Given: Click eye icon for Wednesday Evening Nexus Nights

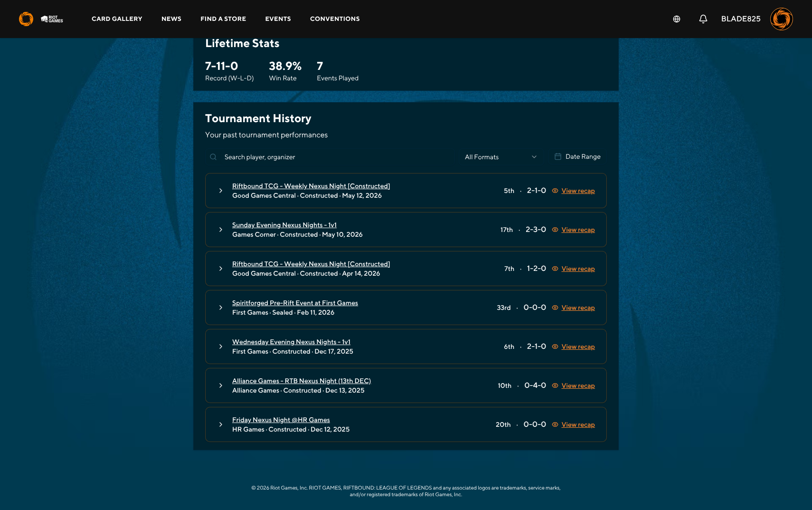Looking at the screenshot, I should pyautogui.click(x=555, y=346).
